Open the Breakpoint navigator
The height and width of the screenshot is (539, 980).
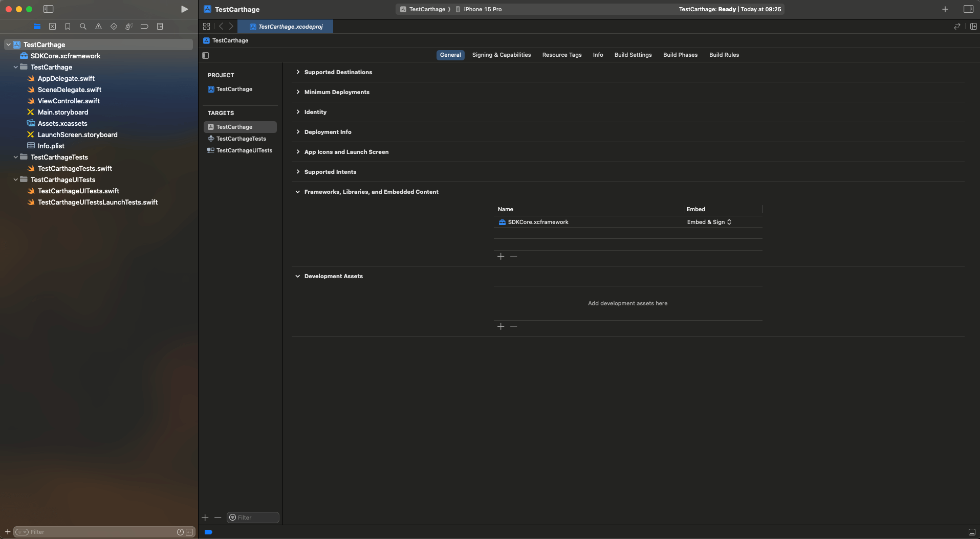144,27
